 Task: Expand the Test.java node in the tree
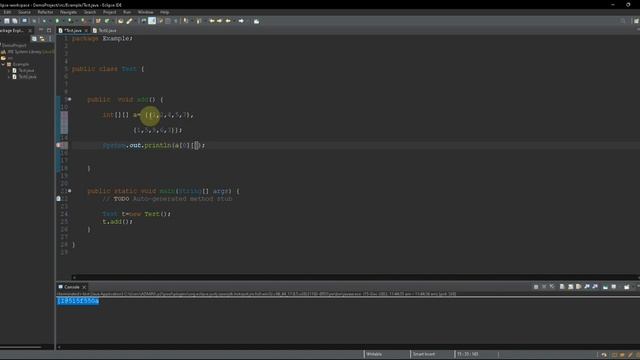[9, 71]
